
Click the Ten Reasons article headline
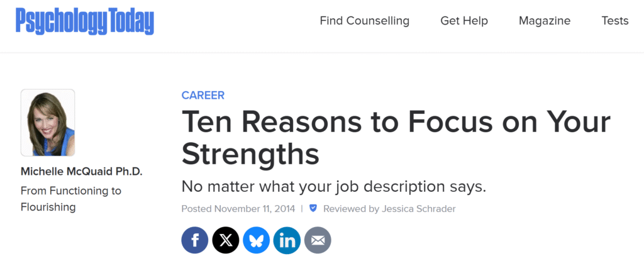pyautogui.click(x=395, y=136)
